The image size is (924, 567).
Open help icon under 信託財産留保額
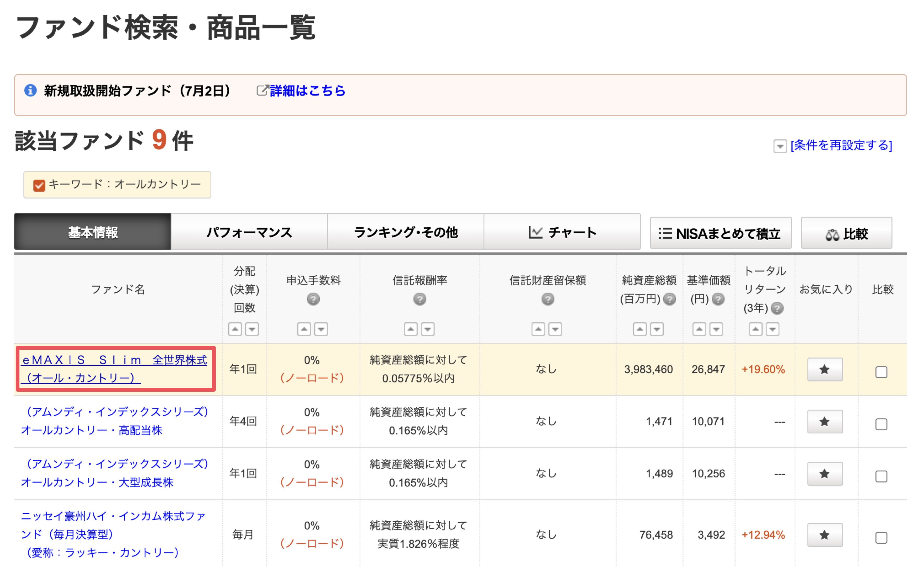pos(548,299)
